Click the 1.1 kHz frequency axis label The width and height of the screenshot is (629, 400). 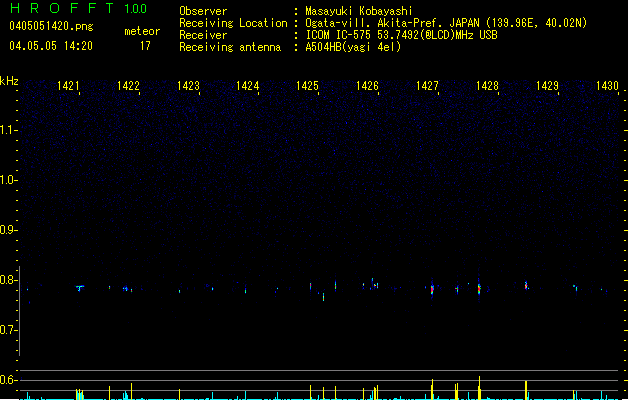pos(8,130)
